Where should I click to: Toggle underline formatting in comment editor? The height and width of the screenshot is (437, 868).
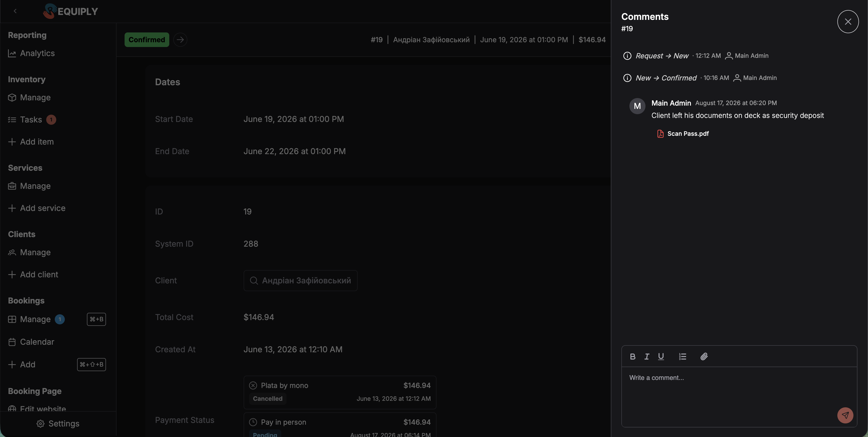pyautogui.click(x=661, y=356)
